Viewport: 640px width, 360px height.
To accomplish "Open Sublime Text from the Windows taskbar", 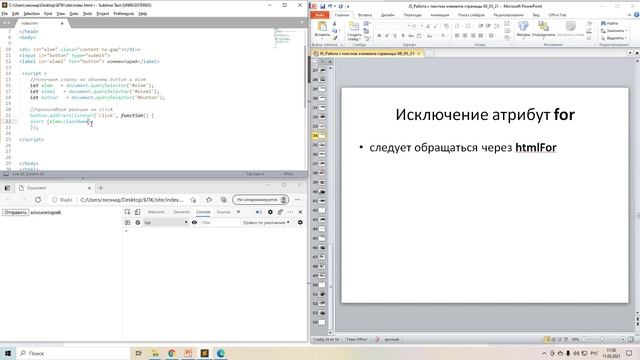I will (x=204, y=353).
